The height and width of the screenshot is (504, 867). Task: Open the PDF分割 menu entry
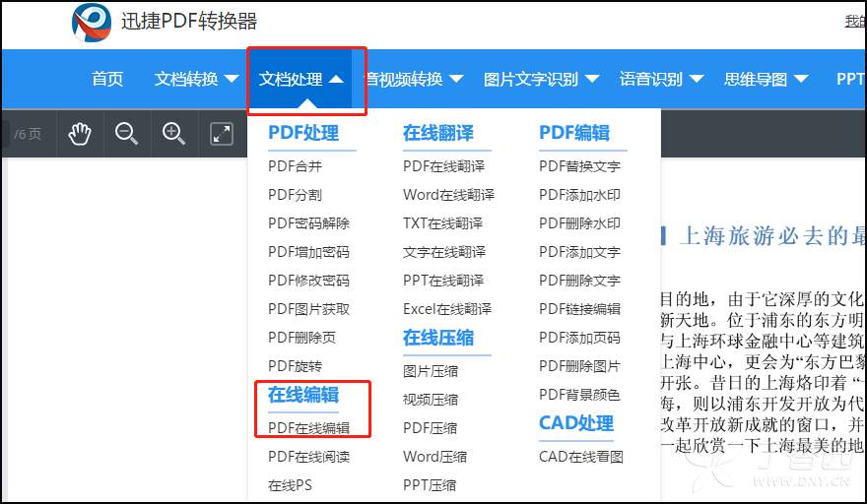click(x=295, y=195)
